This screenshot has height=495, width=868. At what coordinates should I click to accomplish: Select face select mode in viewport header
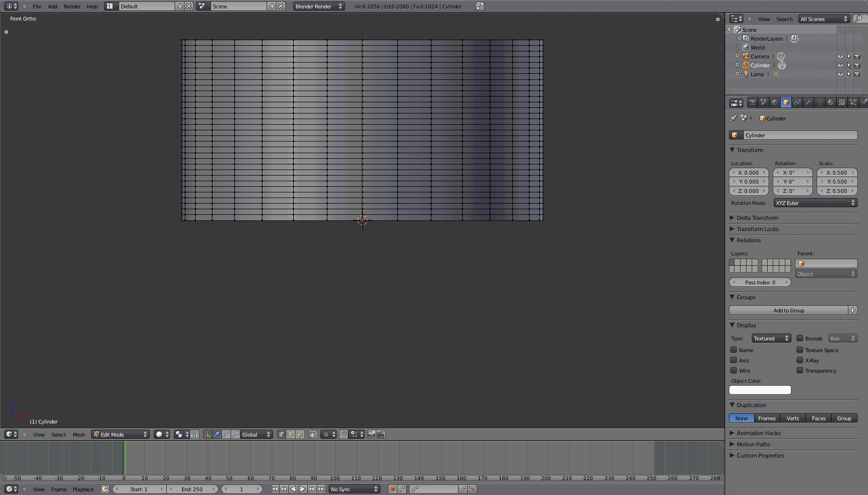pos(300,435)
